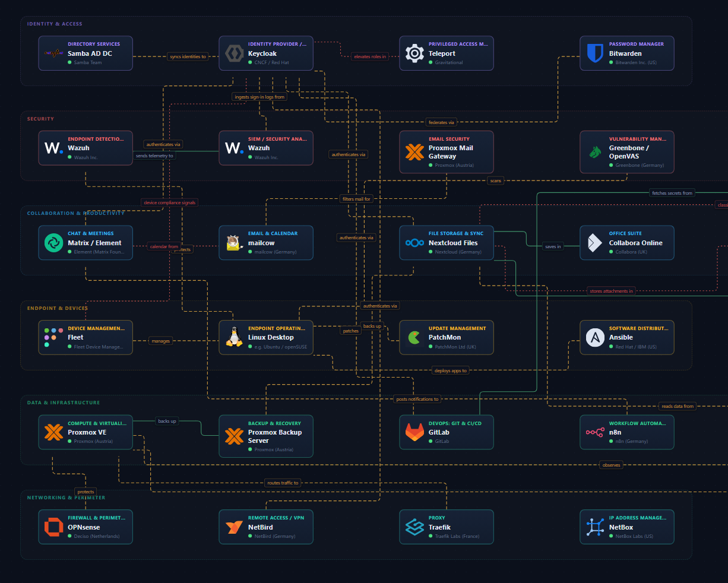This screenshot has width=728, height=583.
Task: Click the Collabora Online icon
Action: tap(595, 243)
